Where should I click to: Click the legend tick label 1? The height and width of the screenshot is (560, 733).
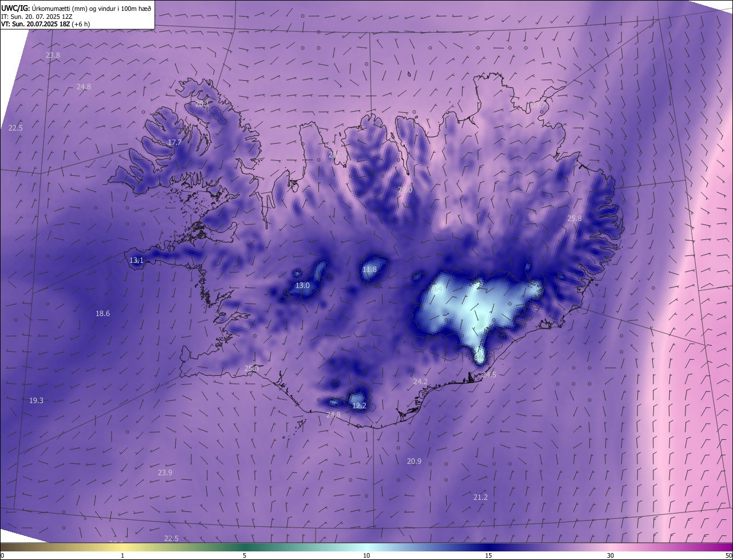(123, 555)
